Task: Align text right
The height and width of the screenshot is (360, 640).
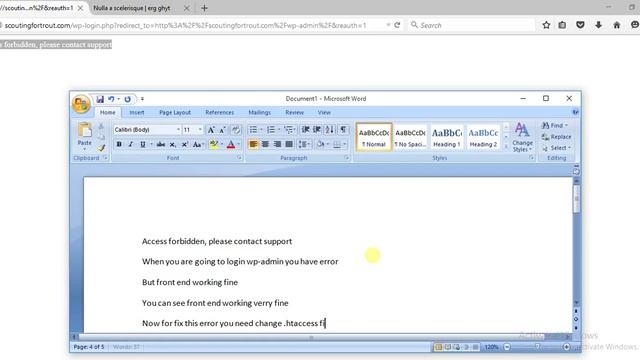Action: click(277, 144)
